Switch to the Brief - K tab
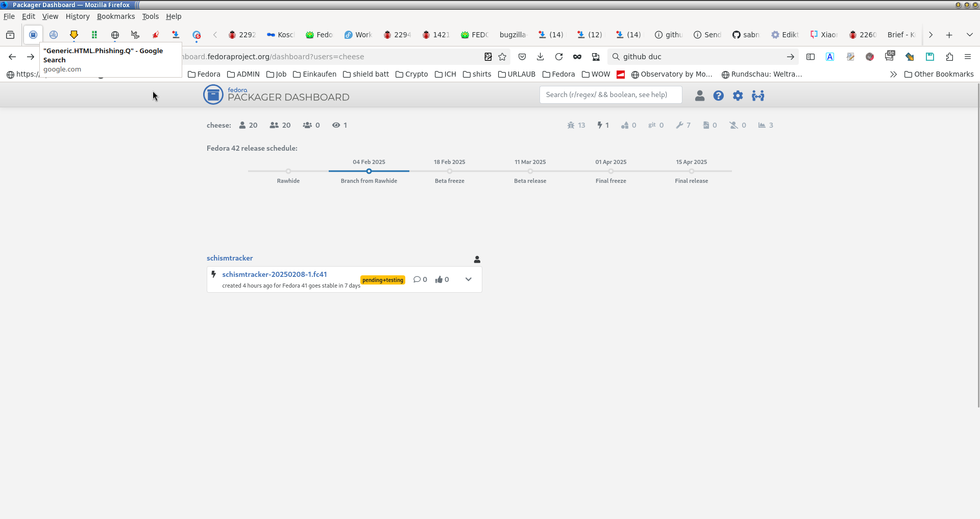Image resolution: width=980 pixels, height=519 pixels. point(901,35)
